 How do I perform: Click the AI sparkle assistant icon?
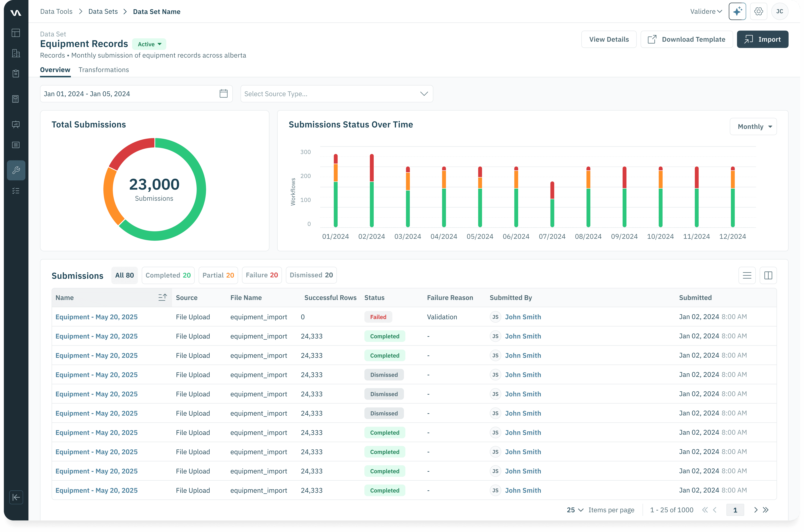[x=737, y=12]
